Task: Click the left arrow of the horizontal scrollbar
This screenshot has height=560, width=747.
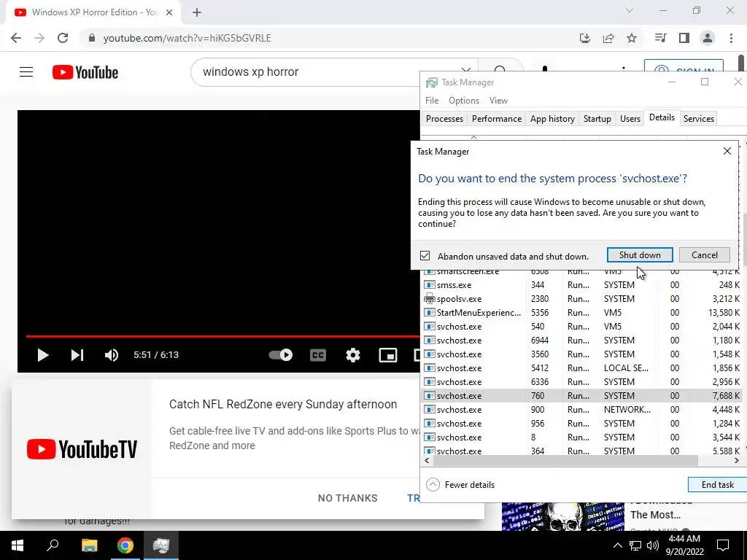Action: pos(427,461)
